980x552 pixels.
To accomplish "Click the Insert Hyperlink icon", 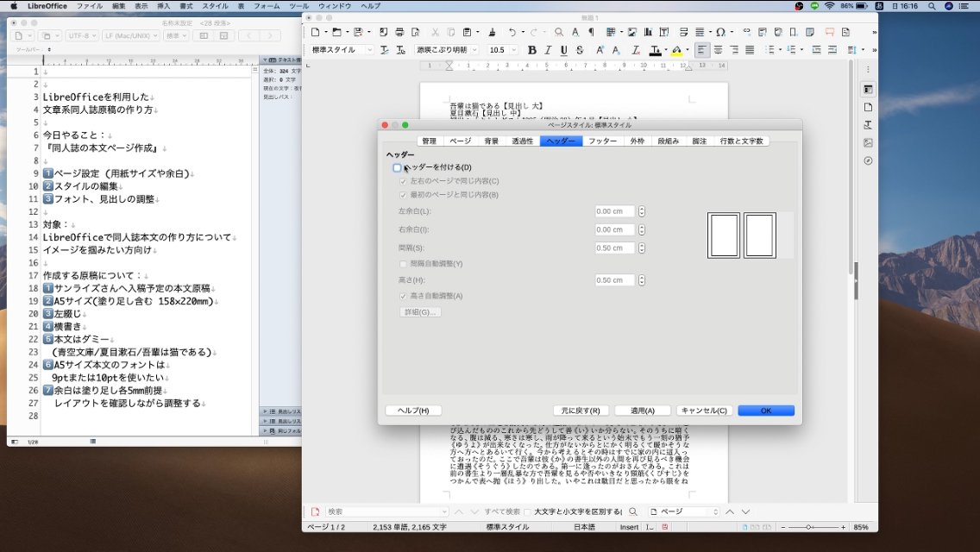I will point(746,32).
